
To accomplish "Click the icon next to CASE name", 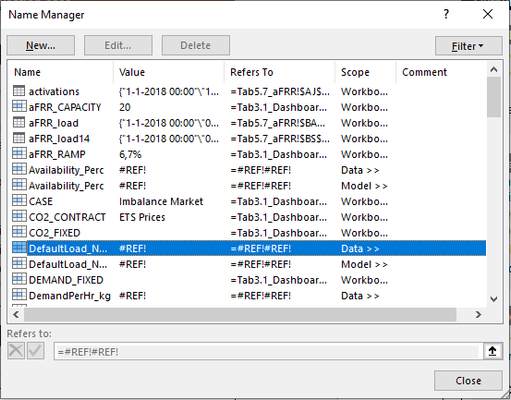I will pos(19,201).
